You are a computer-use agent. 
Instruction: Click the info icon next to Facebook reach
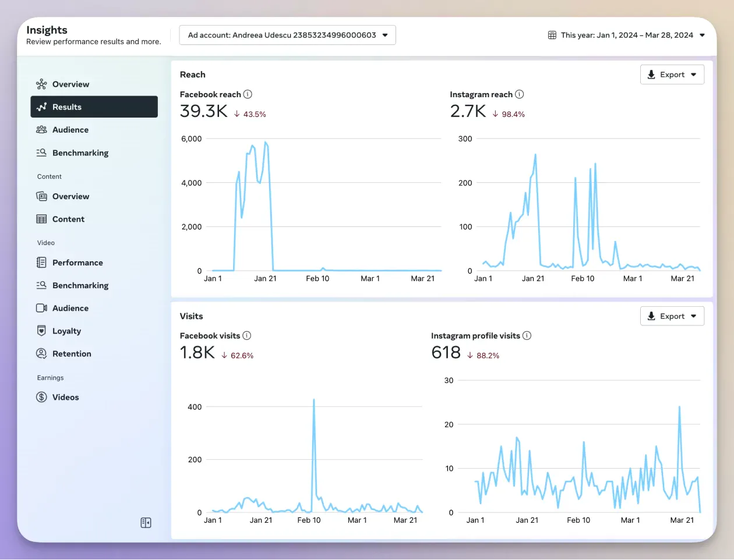pos(248,94)
